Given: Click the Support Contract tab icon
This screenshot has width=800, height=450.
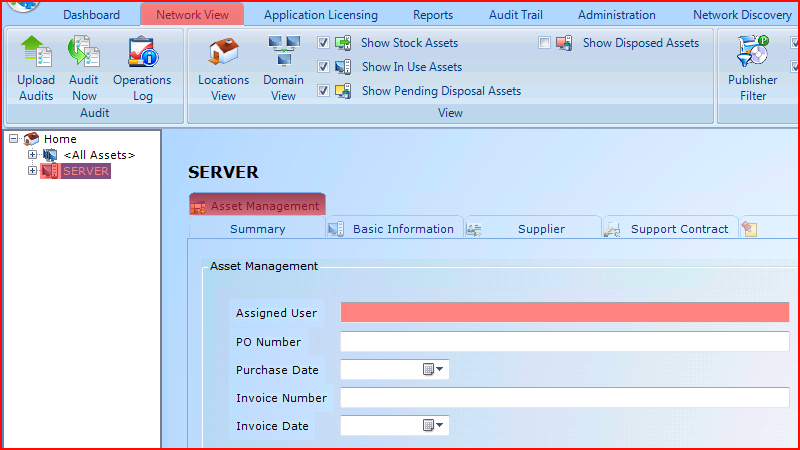Looking at the screenshot, I should click(612, 230).
